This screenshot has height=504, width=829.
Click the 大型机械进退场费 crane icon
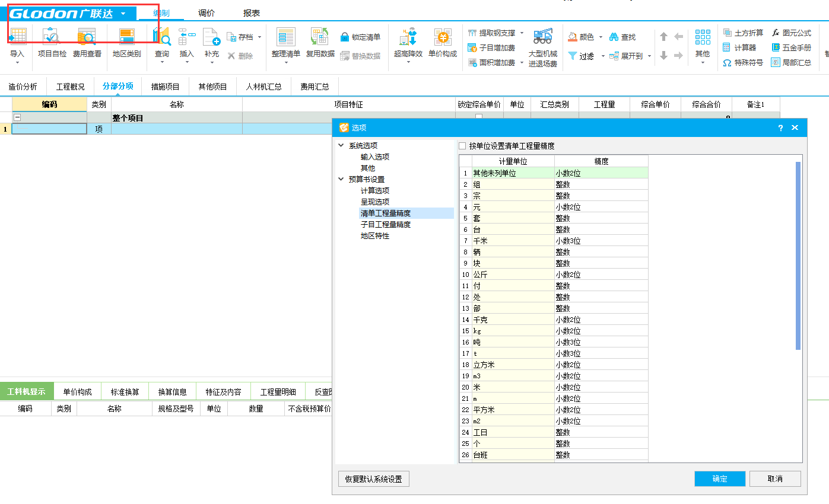pyautogui.click(x=543, y=37)
